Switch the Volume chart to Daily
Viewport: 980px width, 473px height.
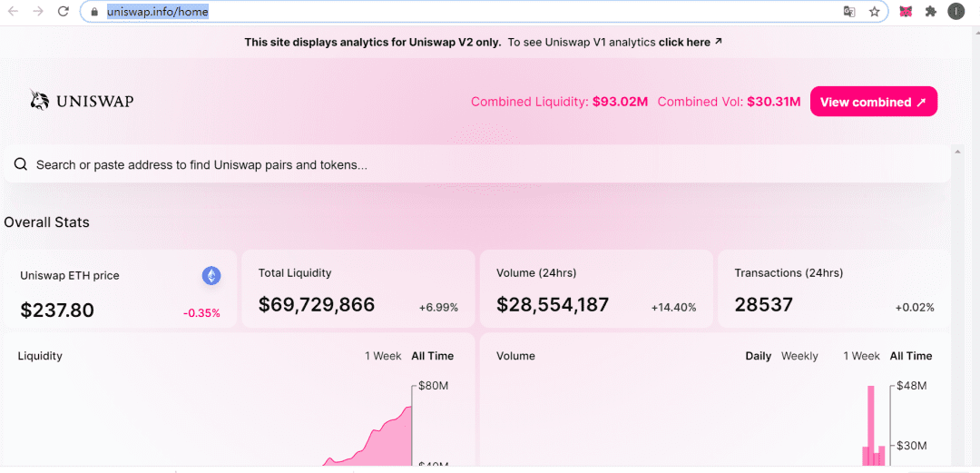(x=758, y=356)
